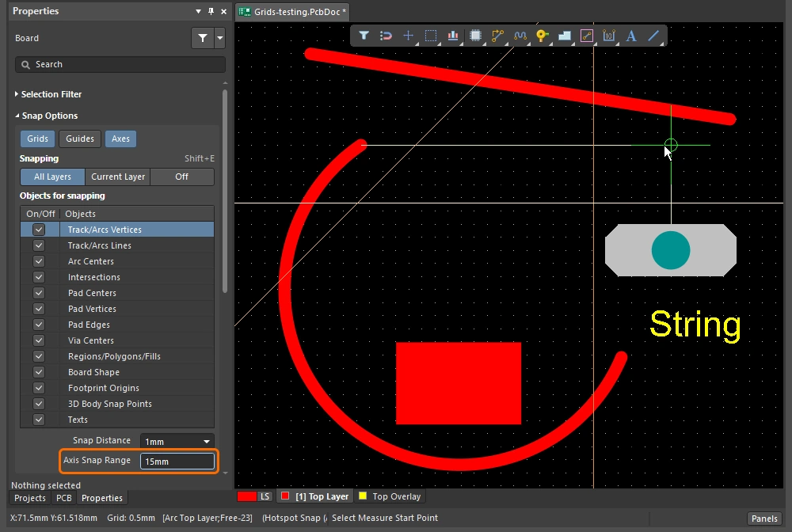The image size is (792, 532).
Task: Click the selection filter funnel in Active Bar
Action: pos(364,36)
